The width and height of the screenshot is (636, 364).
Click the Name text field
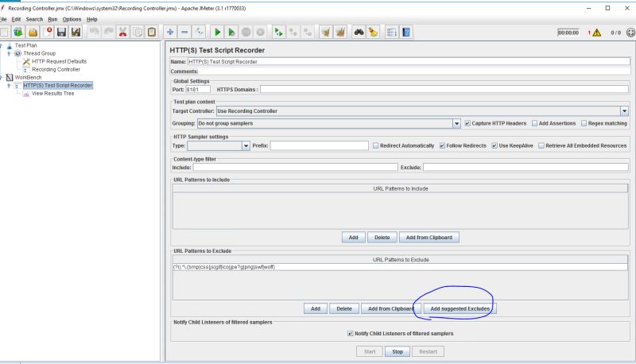coord(409,62)
